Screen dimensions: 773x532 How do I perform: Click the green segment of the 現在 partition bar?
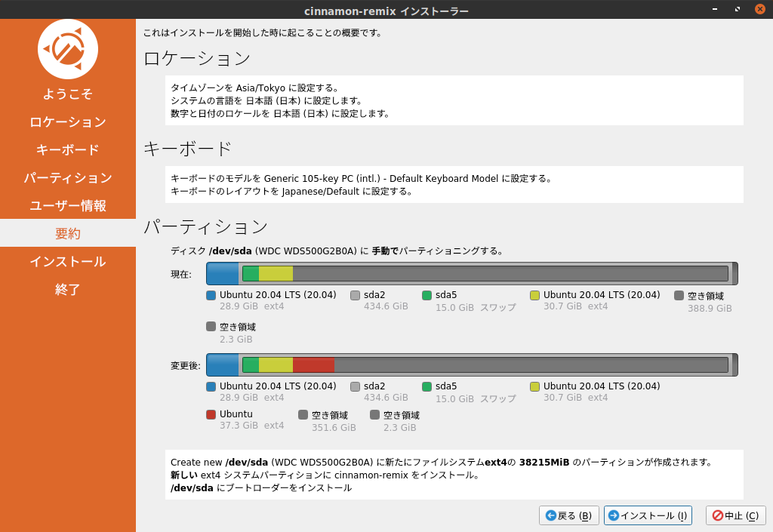(x=251, y=273)
